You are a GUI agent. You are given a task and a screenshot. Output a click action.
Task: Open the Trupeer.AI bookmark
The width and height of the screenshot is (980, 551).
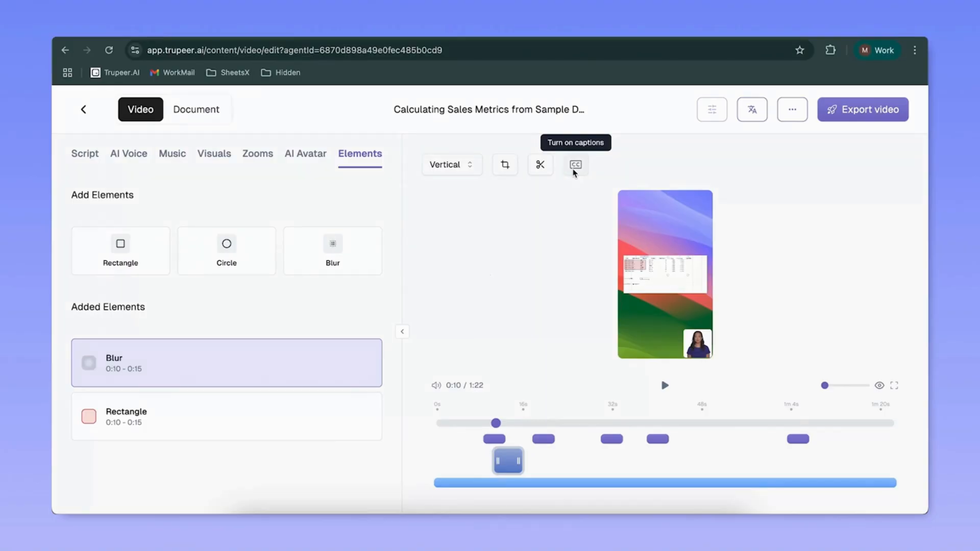pyautogui.click(x=114, y=72)
